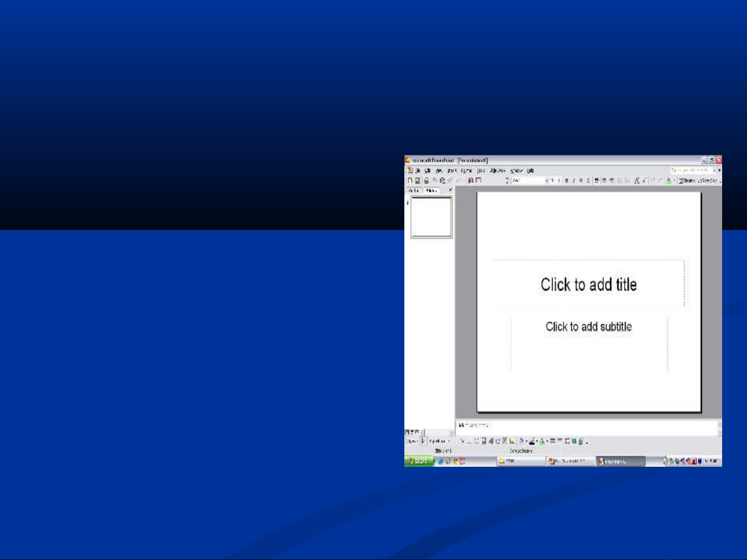Select the slide 1 thumbnail
The height and width of the screenshot is (560, 747).
431,218
